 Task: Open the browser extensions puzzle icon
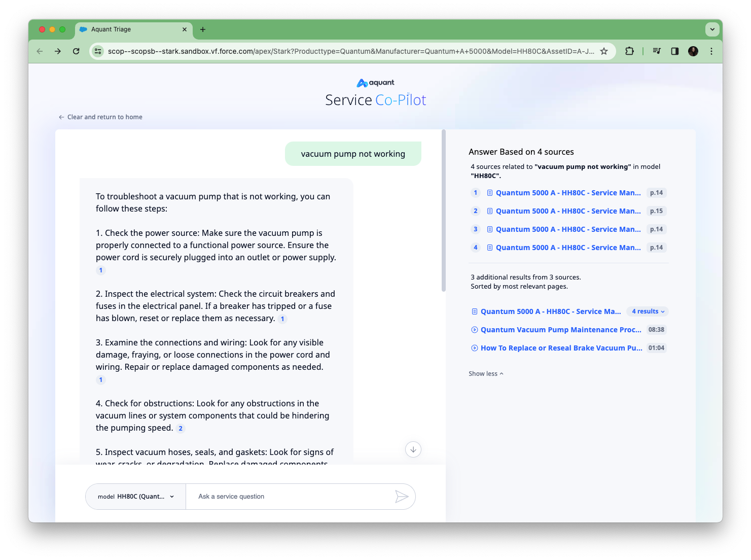click(629, 51)
